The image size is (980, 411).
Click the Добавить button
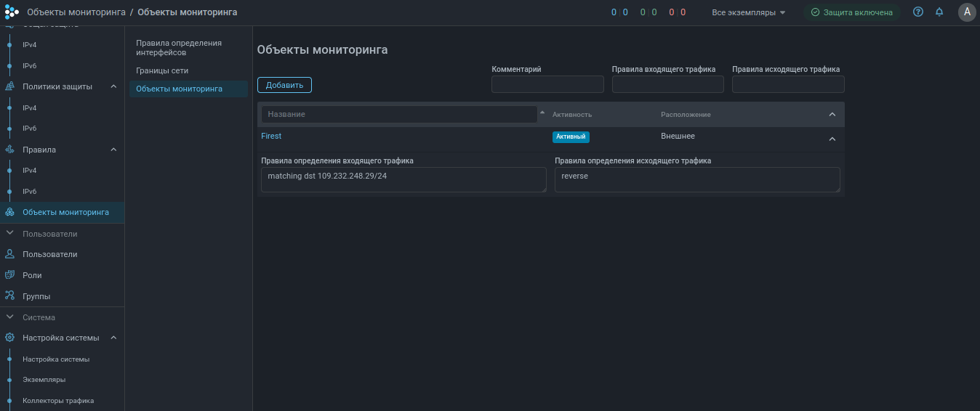pyautogui.click(x=284, y=85)
